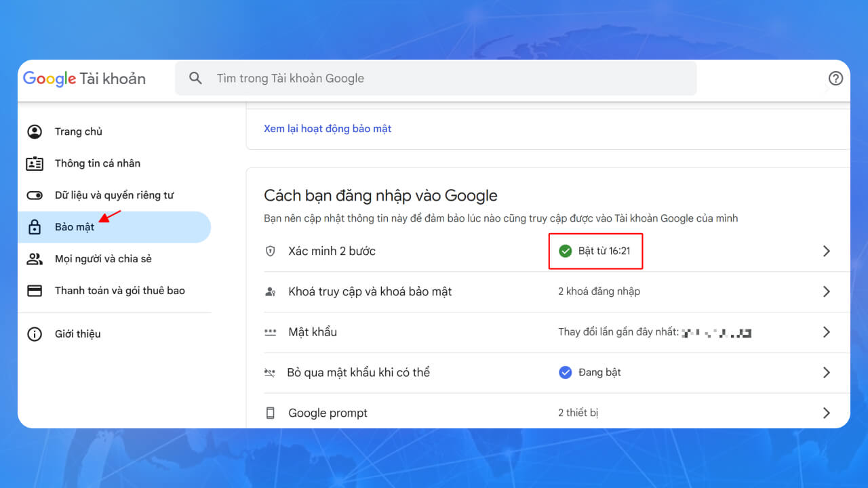Open the Google prompt setting
The height and width of the screenshot is (488, 868).
(557, 411)
